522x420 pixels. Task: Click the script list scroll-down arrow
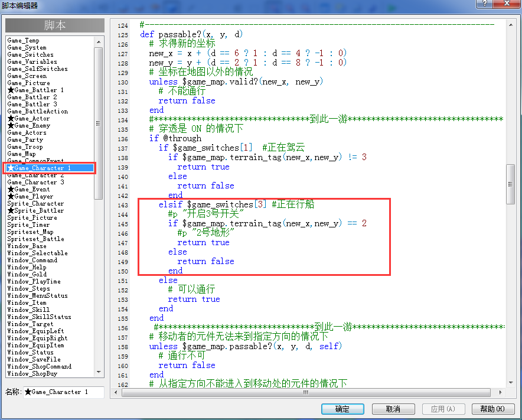tap(99, 372)
